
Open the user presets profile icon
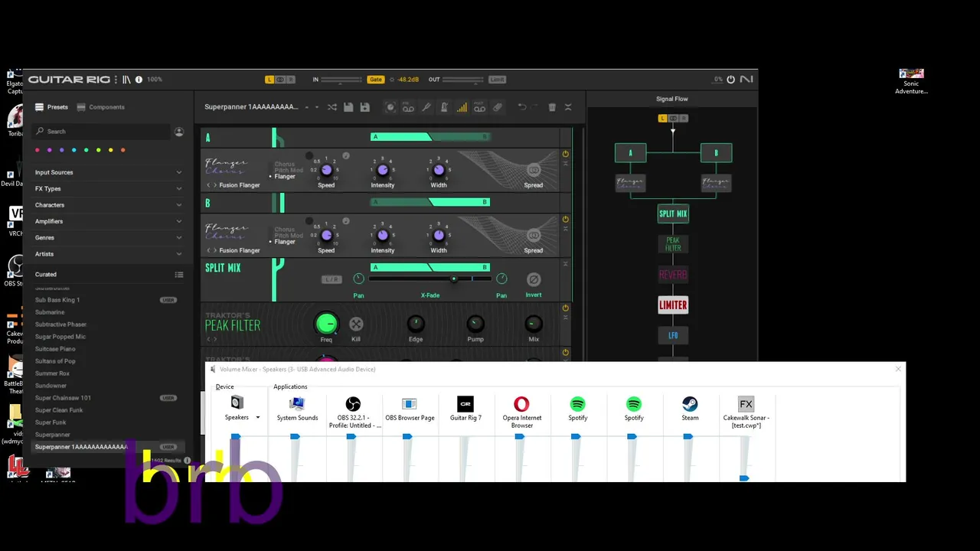point(179,132)
